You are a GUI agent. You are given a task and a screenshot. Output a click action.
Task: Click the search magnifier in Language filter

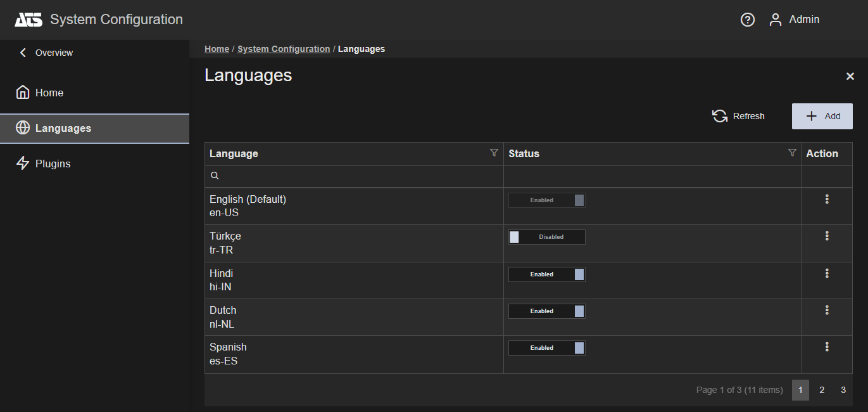coord(215,176)
